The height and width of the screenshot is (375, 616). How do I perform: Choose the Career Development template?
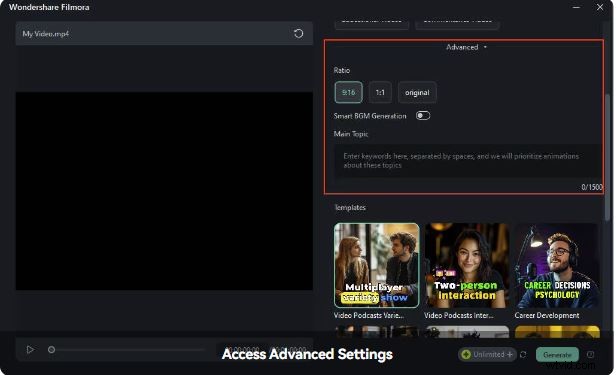point(557,265)
